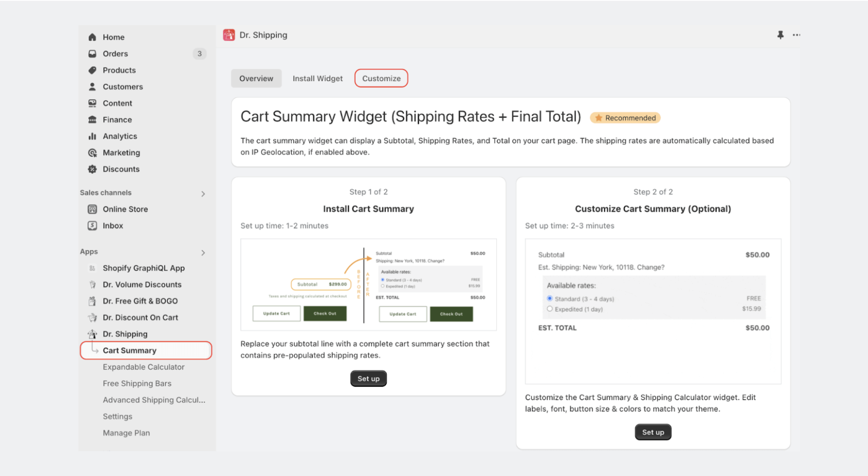Click the Recommended badge with star
This screenshot has height=476, width=868.
(625, 118)
